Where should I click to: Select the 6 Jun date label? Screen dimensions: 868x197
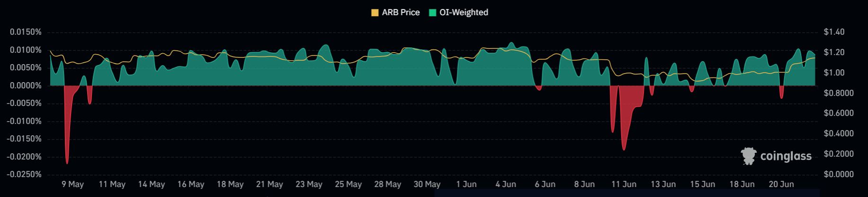(x=545, y=184)
